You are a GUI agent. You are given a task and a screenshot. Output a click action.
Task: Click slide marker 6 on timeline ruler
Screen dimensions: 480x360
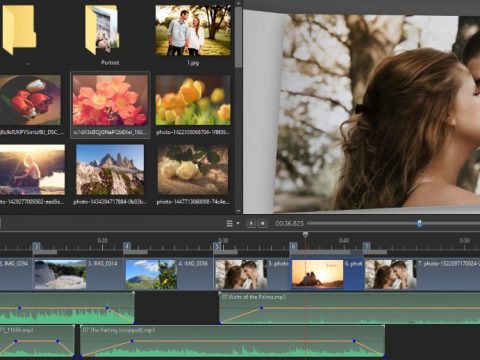(293, 247)
